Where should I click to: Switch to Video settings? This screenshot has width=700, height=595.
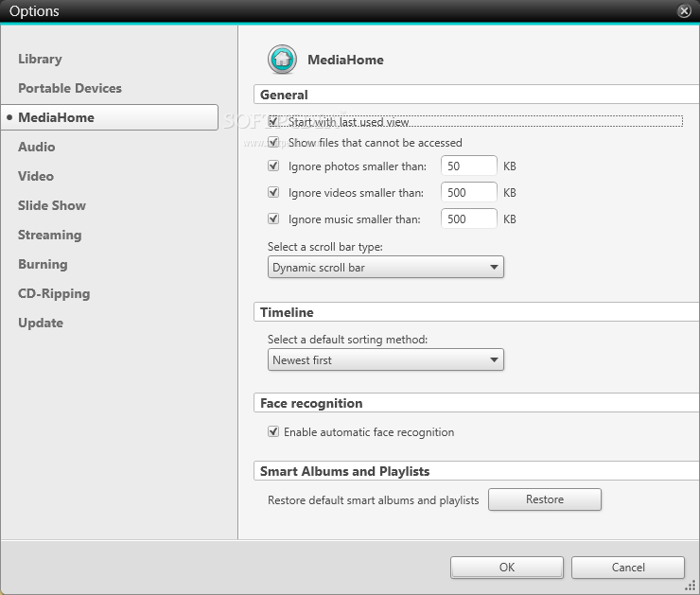pos(36,176)
